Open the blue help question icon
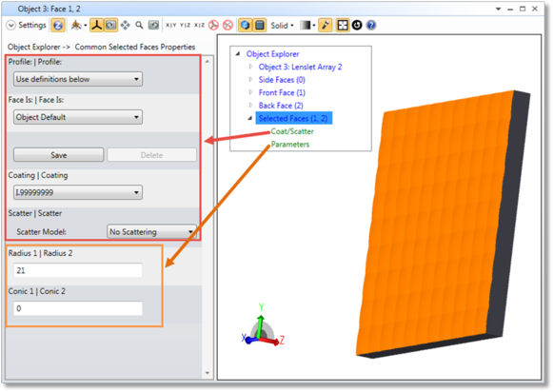 click(371, 26)
